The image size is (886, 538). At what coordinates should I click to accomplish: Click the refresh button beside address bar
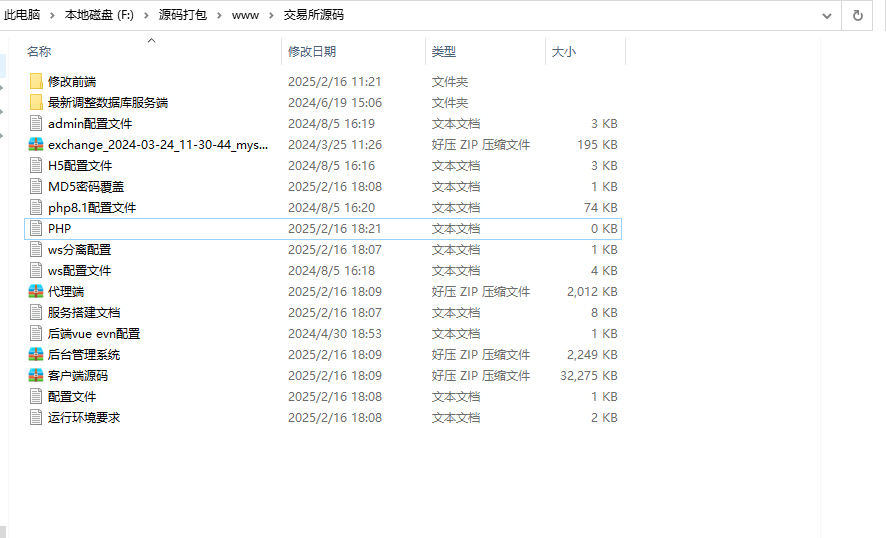tap(858, 15)
